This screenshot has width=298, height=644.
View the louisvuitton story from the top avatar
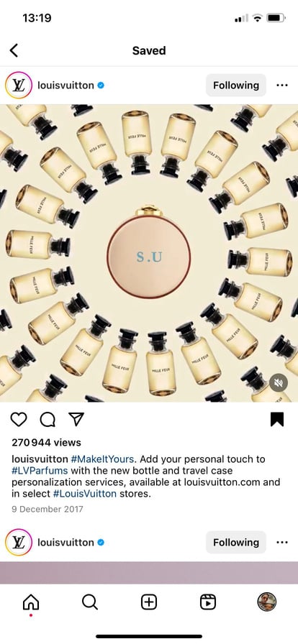(x=19, y=86)
